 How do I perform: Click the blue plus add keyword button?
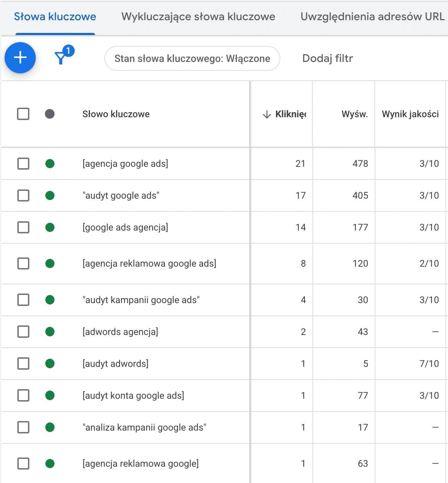click(20, 58)
